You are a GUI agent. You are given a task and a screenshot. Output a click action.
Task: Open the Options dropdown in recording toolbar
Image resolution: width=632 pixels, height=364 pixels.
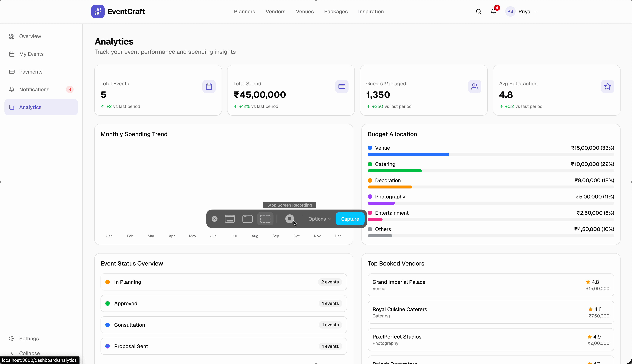coord(319,219)
